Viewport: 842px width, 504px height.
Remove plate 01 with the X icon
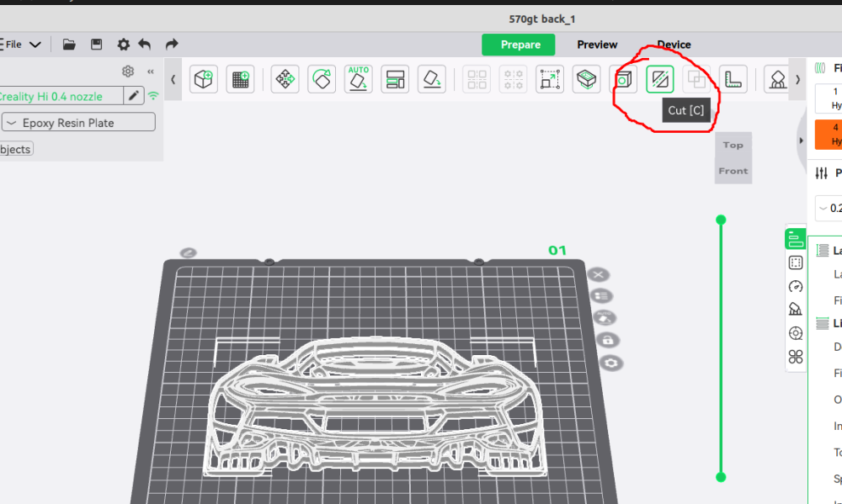pos(598,275)
